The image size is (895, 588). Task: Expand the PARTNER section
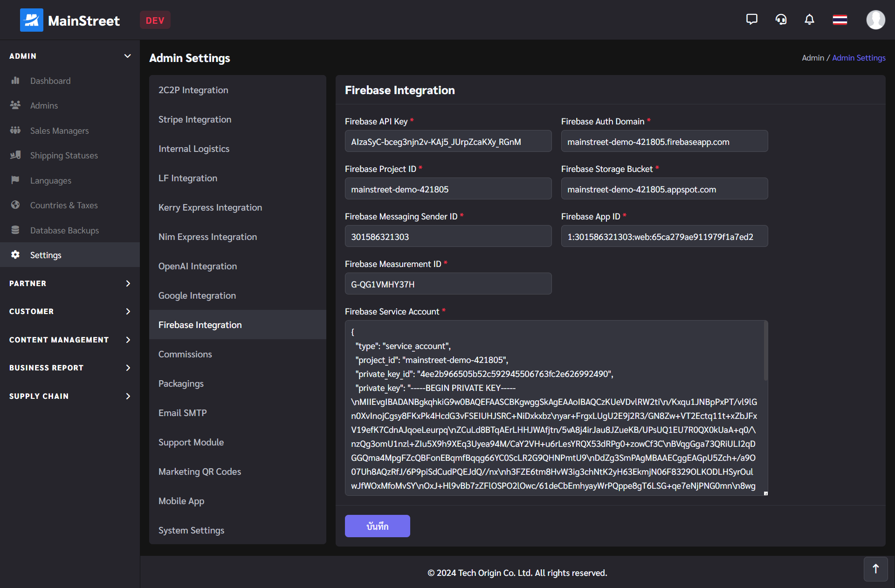coord(70,283)
